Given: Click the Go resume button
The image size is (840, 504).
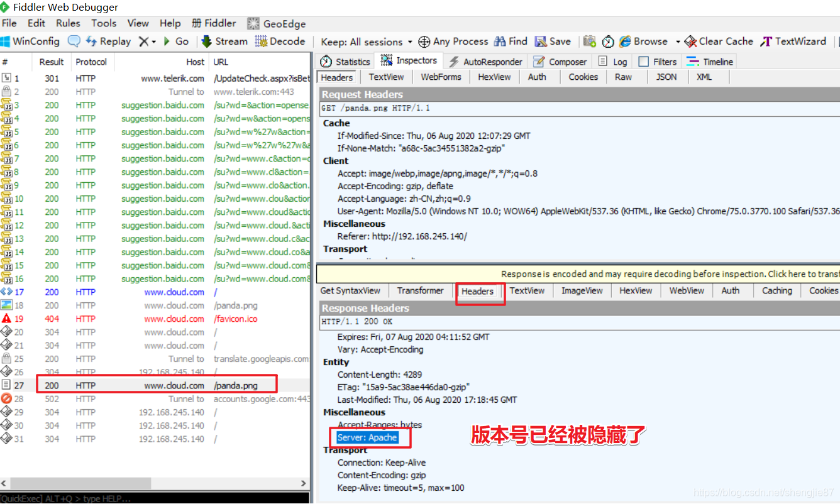Looking at the screenshot, I should click(x=176, y=41).
